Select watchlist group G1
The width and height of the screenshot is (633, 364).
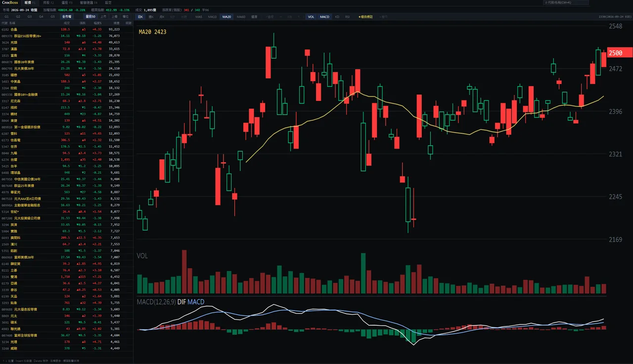tap(7, 16)
